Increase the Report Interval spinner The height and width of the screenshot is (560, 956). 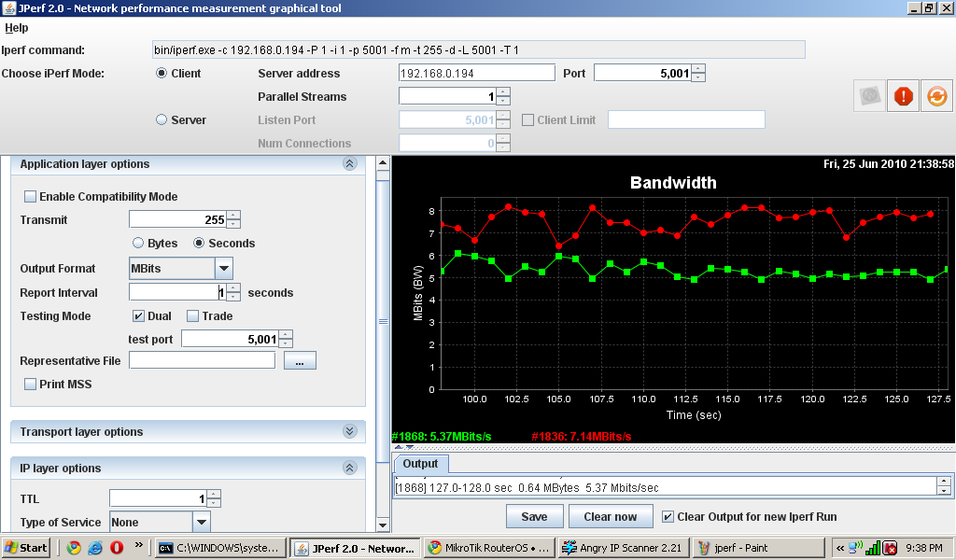coord(232,288)
